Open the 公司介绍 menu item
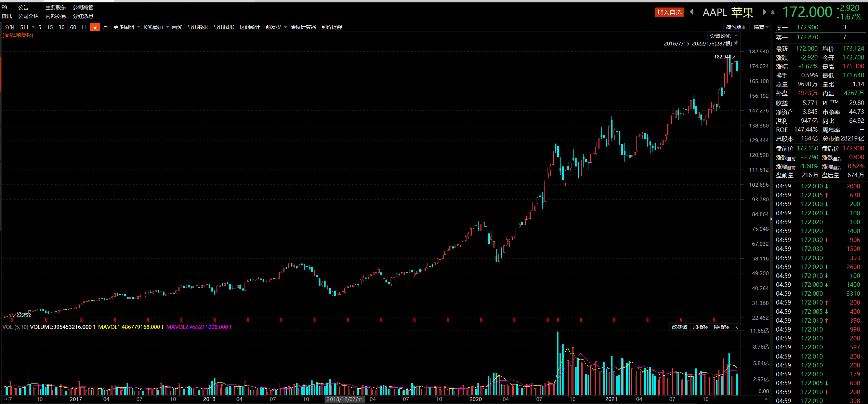 28,16
